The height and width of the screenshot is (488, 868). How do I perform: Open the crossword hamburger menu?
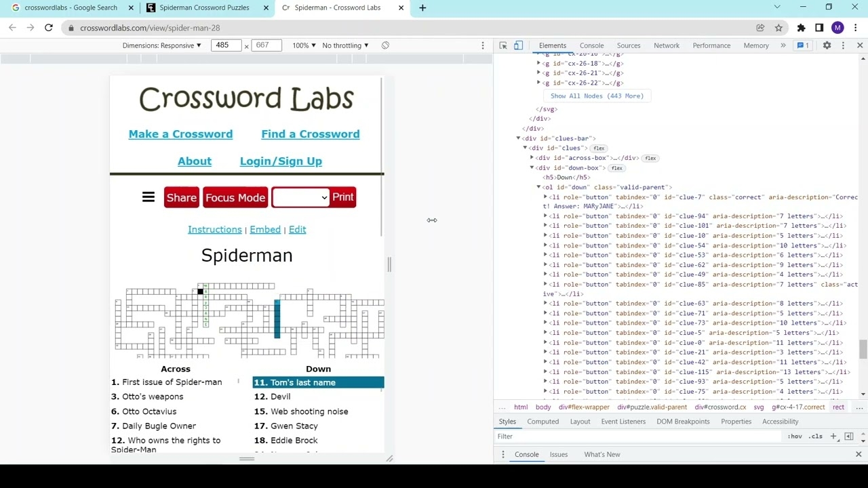click(x=148, y=197)
